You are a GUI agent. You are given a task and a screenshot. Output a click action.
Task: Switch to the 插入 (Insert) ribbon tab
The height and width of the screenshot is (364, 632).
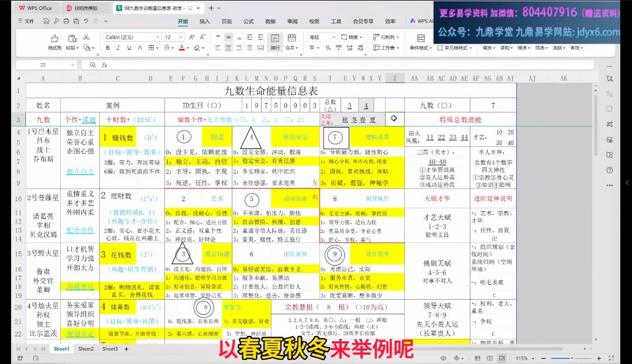[x=205, y=22]
